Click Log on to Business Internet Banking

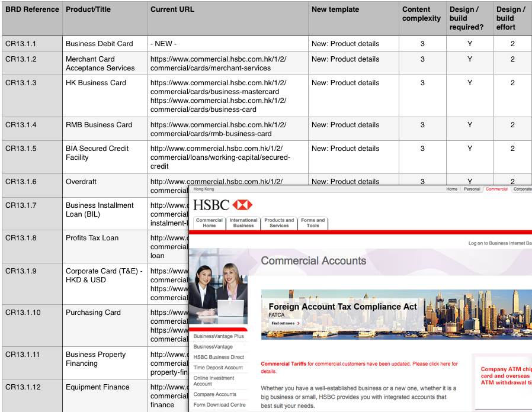click(x=500, y=243)
